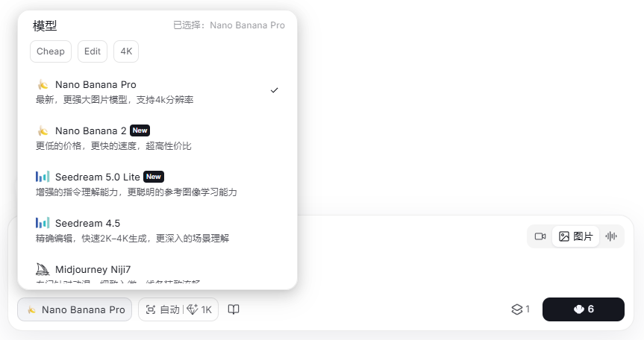Open the Nano Banana Pro model selector button
Image resolution: width=644 pixels, height=340 pixels.
pyautogui.click(x=75, y=309)
